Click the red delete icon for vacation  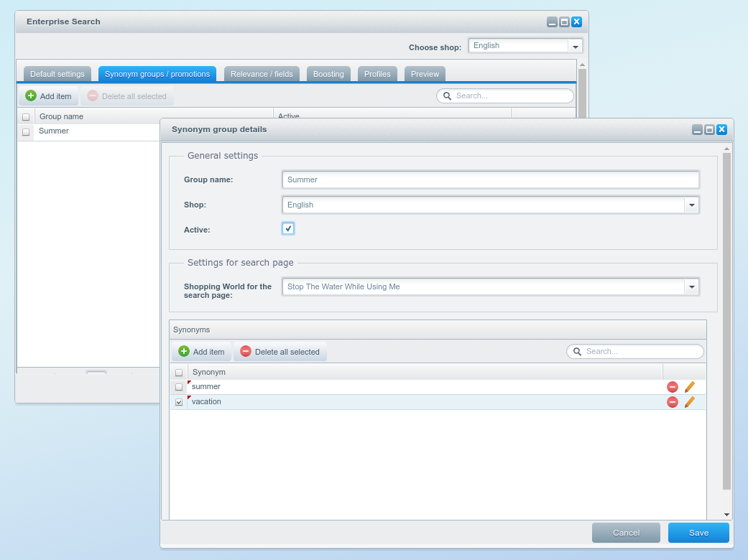pos(673,402)
